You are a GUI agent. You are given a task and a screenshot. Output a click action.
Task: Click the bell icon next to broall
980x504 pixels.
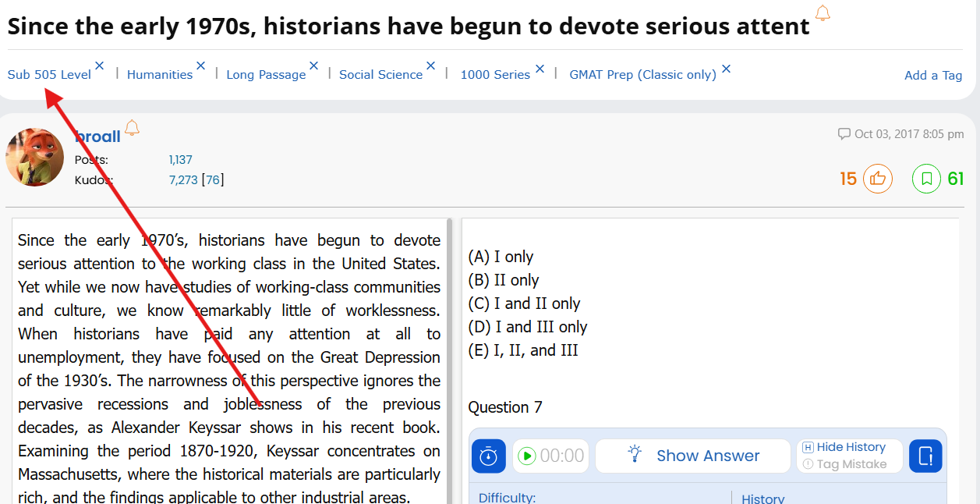(132, 128)
